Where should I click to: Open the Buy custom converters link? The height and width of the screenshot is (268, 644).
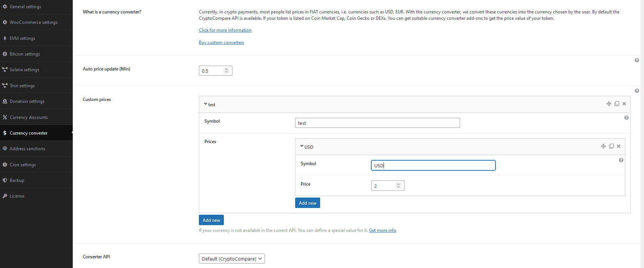pyautogui.click(x=221, y=42)
